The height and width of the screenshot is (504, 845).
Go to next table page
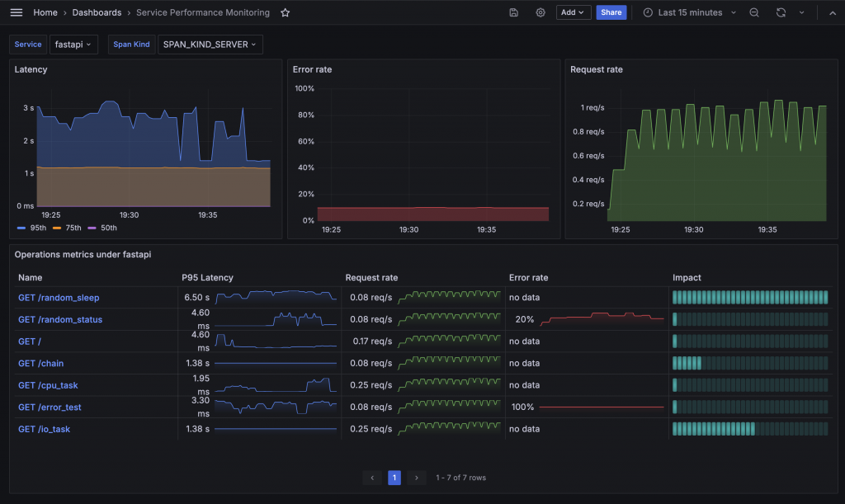pos(416,478)
